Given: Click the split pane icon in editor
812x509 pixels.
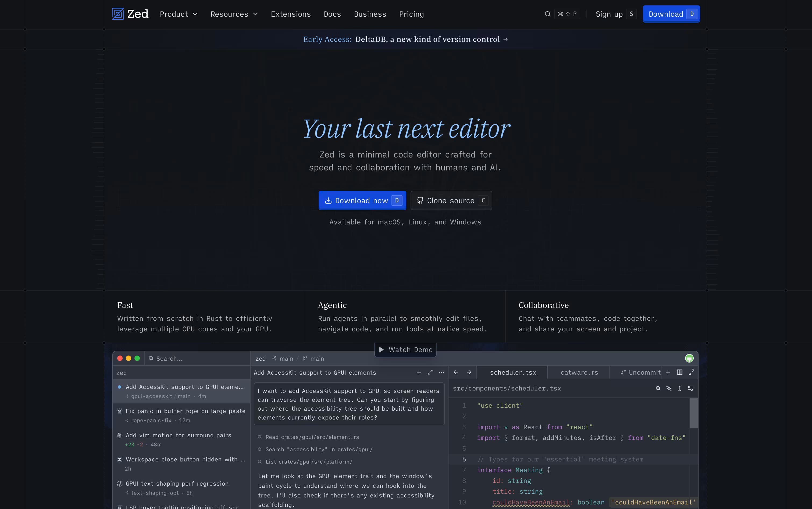Looking at the screenshot, I should coord(680,372).
